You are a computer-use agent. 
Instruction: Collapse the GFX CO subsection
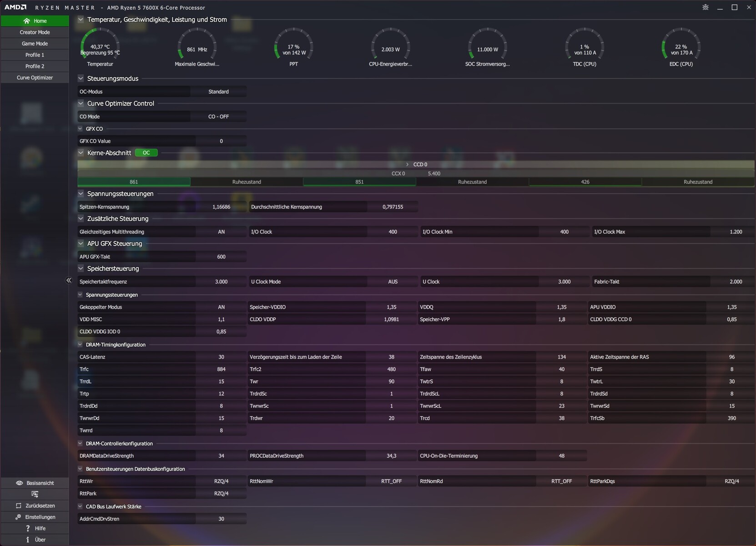click(81, 129)
